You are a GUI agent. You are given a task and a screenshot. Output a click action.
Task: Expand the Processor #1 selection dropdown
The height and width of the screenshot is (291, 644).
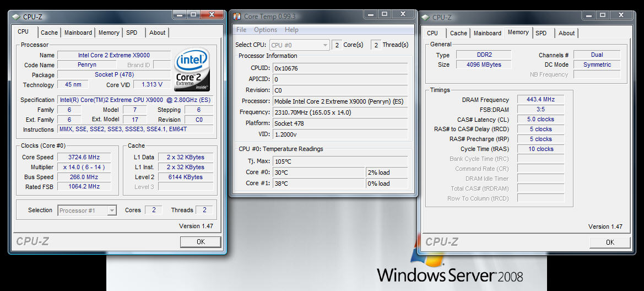coord(87,211)
